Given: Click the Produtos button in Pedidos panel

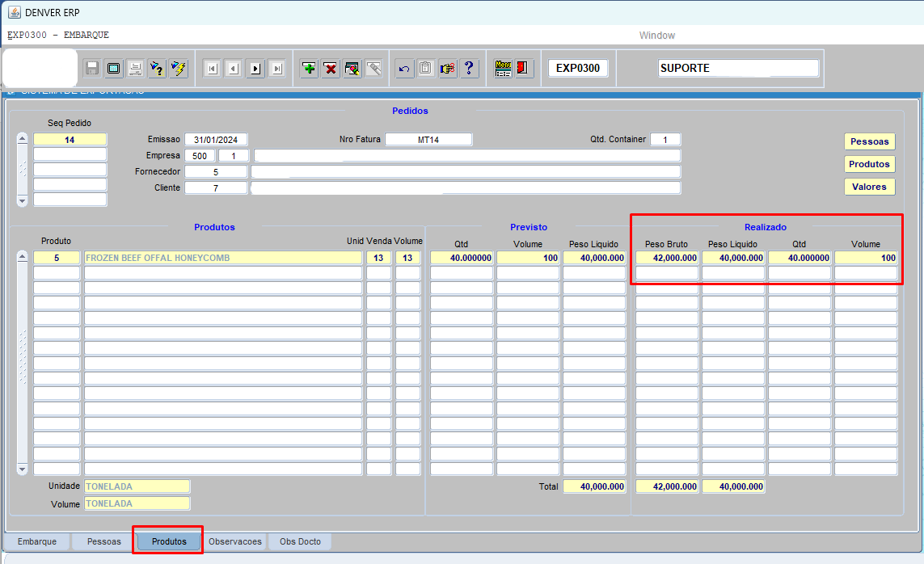Looking at the screenshot, I should click(869, 164).
